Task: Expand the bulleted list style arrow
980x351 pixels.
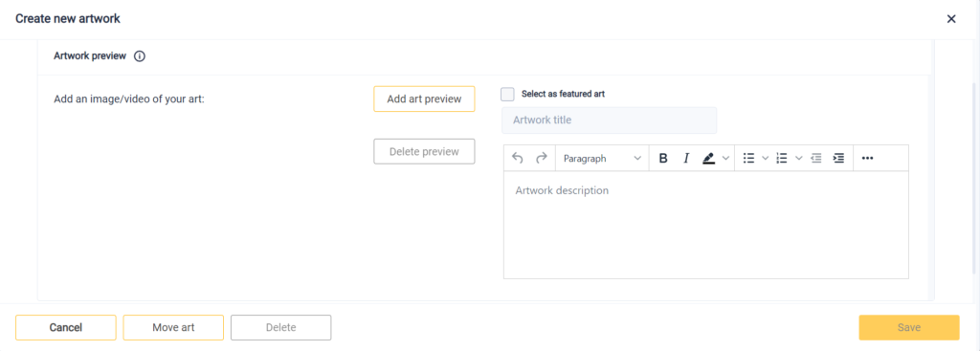Action: pyautogui.click(x=765, y=159)
